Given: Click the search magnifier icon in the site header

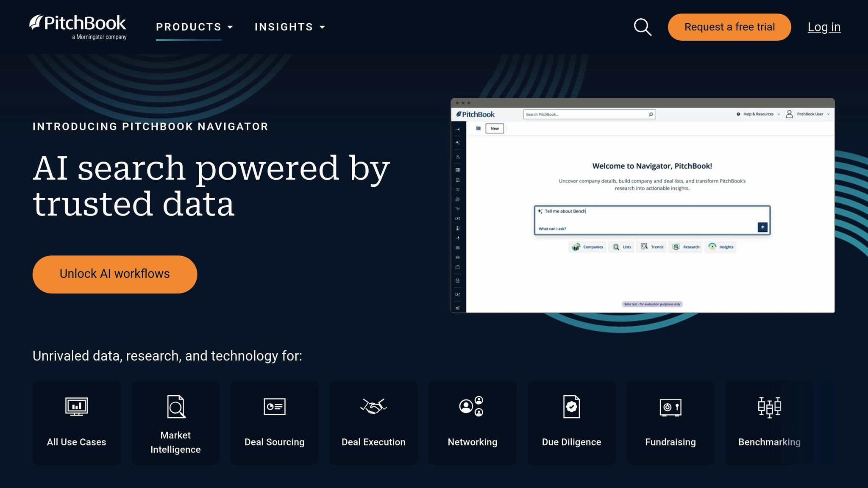Looking at the screenshot, I should click(x=643, y=27).
